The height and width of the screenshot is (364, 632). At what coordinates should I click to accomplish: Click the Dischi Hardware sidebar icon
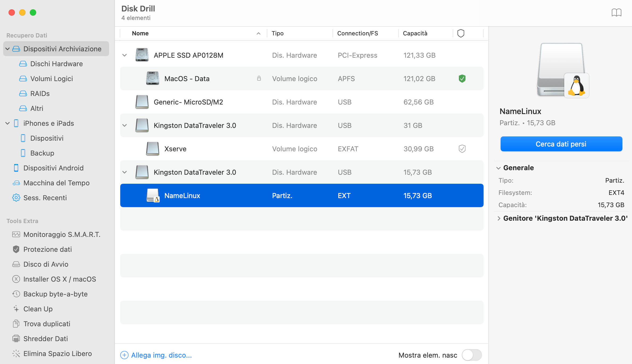click(x=23, y=64)
